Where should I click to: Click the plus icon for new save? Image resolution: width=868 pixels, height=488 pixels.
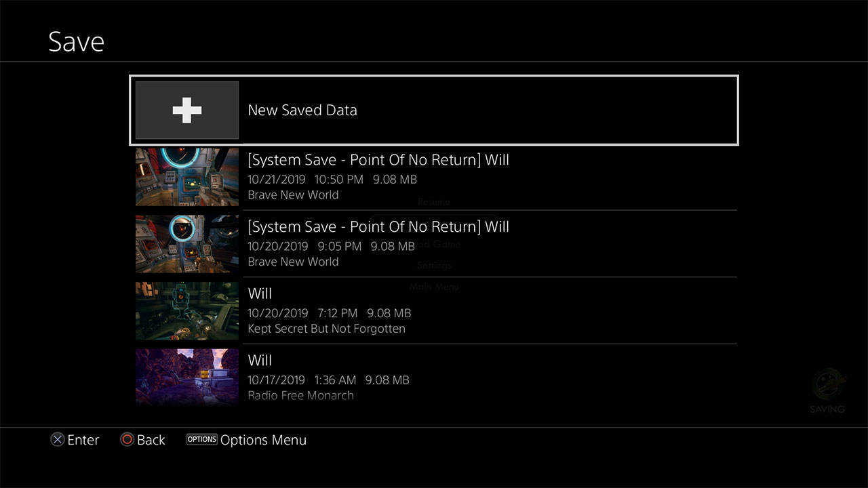(x=187, y=110)
